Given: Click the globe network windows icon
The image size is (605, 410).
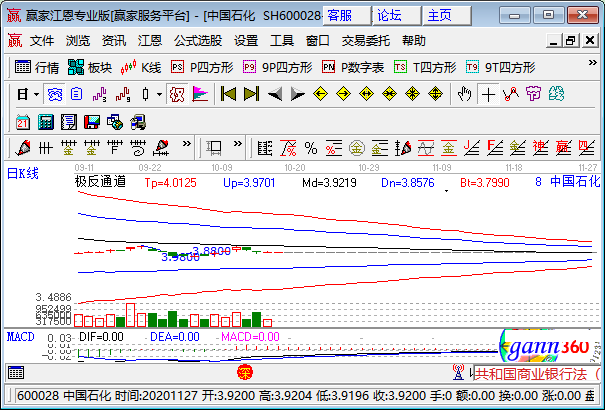Looking at the screenshot, I should [115, 122].
